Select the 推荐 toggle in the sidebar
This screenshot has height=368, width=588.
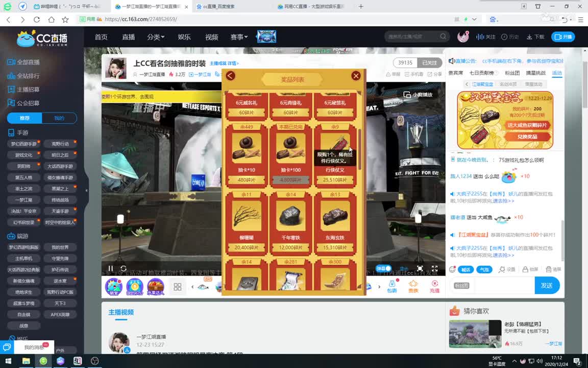(x=24, y=118)
